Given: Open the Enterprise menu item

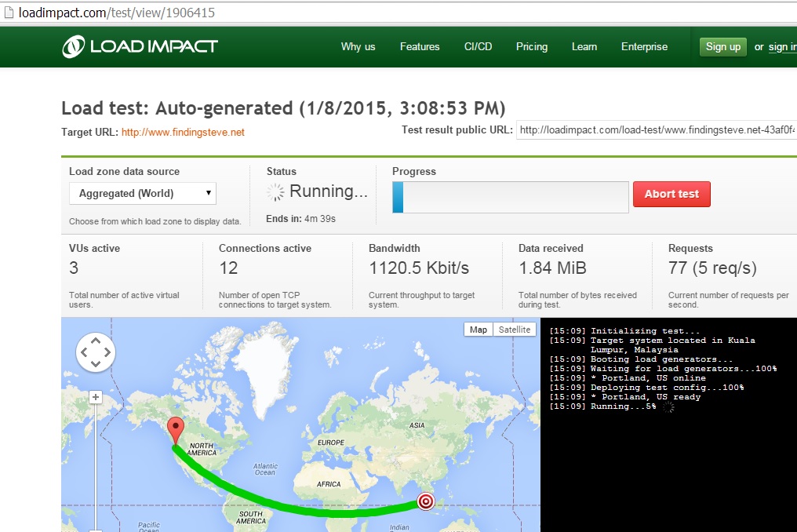Looking at the screenshot, I should point(644,47).
